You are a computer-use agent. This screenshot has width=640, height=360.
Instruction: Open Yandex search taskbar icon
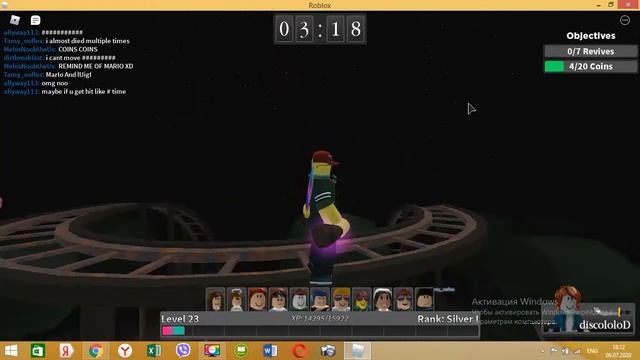[67, 351]
